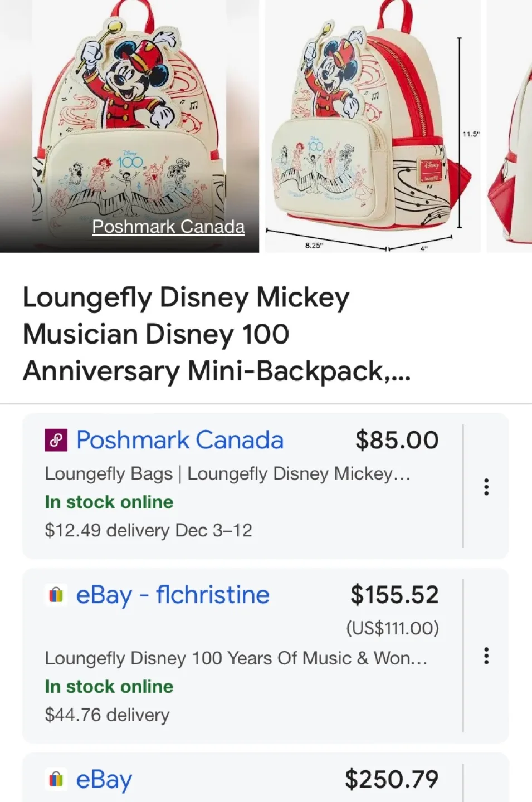Click the $155.52 eBay price
Screen dimensions: 532x802
click(394, 595)
